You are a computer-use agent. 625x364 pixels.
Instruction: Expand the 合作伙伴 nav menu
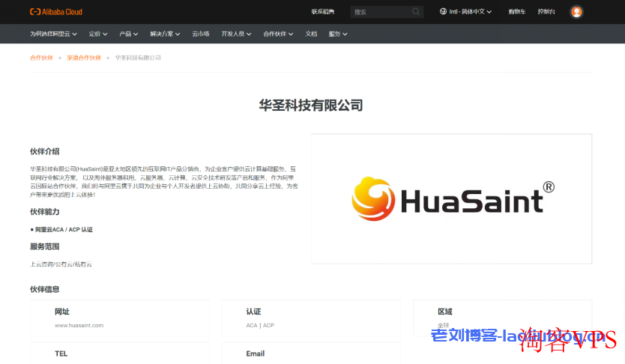pyautogui.click(x=278, y=34)
